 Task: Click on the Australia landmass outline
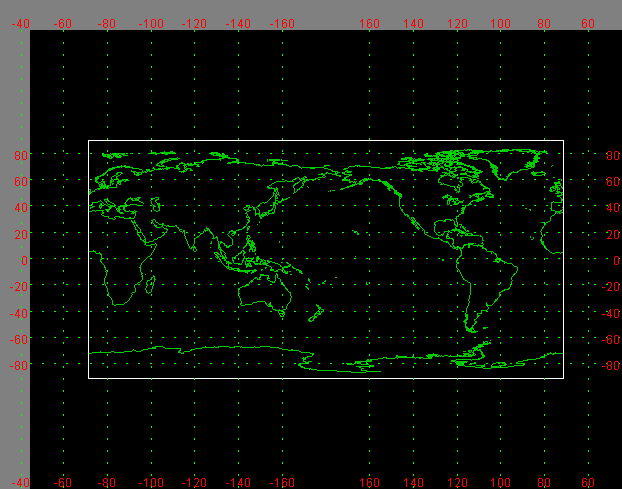(264, 290)
